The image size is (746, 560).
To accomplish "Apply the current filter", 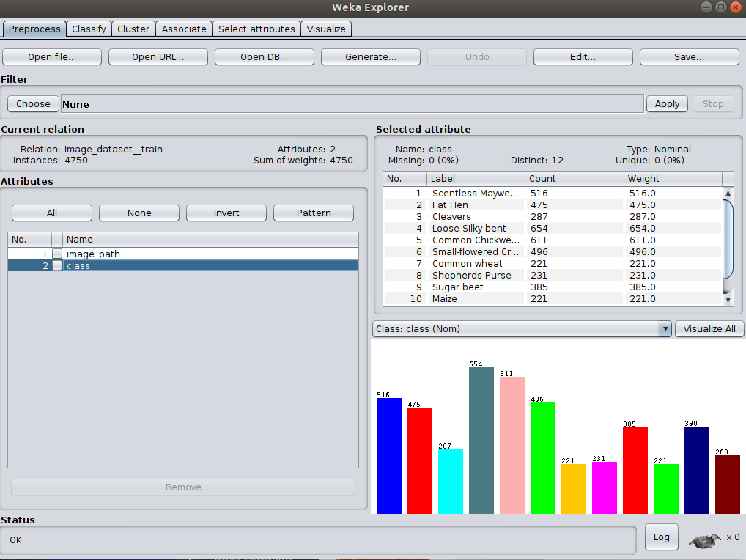I will click(667, 104).
